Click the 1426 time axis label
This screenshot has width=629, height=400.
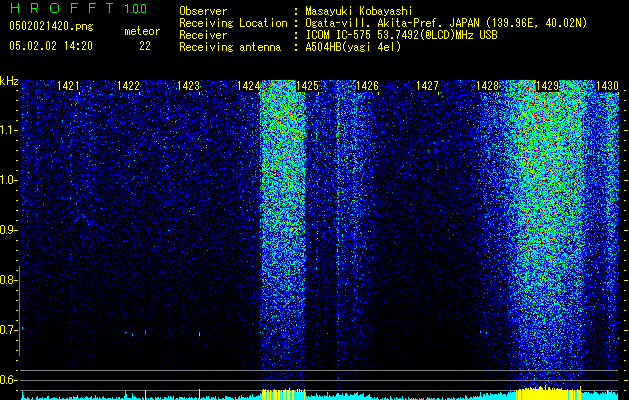pyautogui.click(x=367, y=86)
